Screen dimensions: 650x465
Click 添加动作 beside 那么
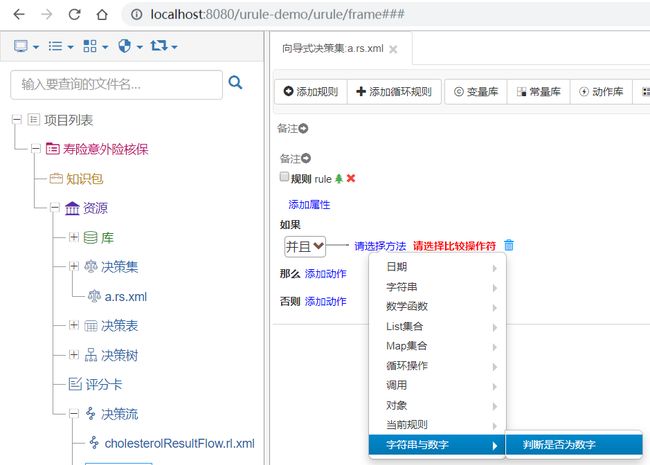(x=325, y=274)
